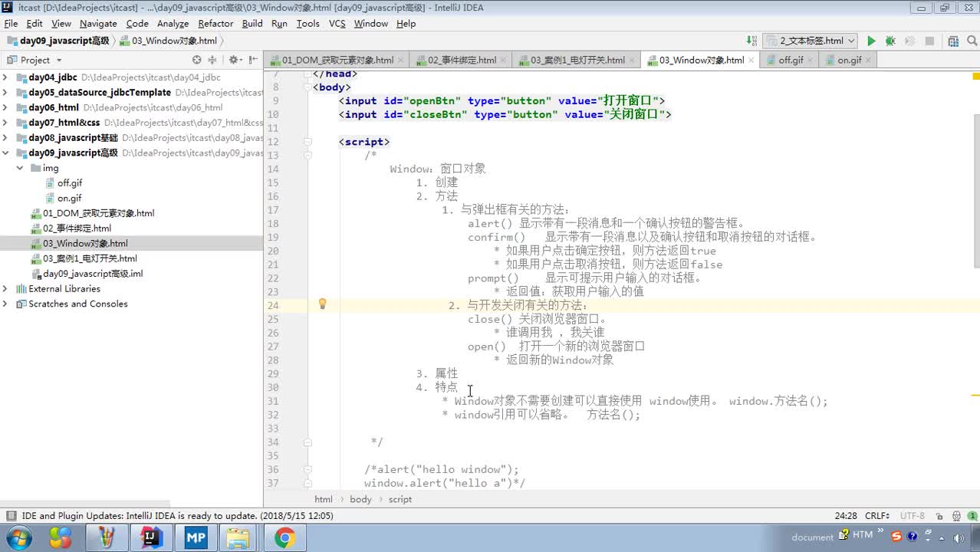
Task: Open the VCS menu
Action: 337,24
